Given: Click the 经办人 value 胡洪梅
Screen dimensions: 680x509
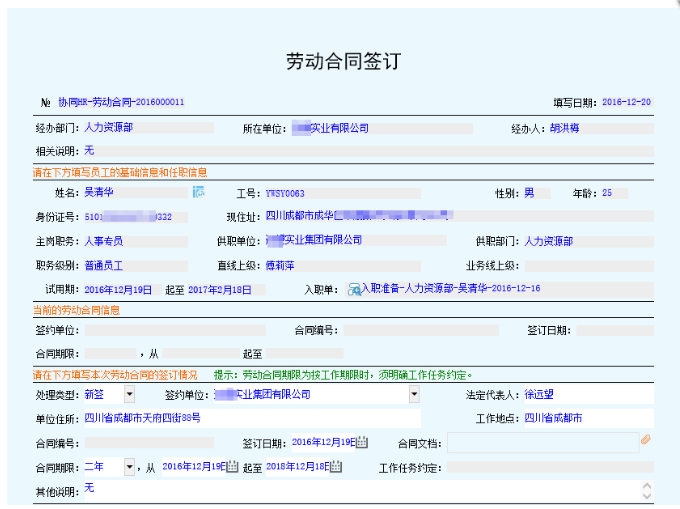Looking at the screenshot, I should 565,128.
